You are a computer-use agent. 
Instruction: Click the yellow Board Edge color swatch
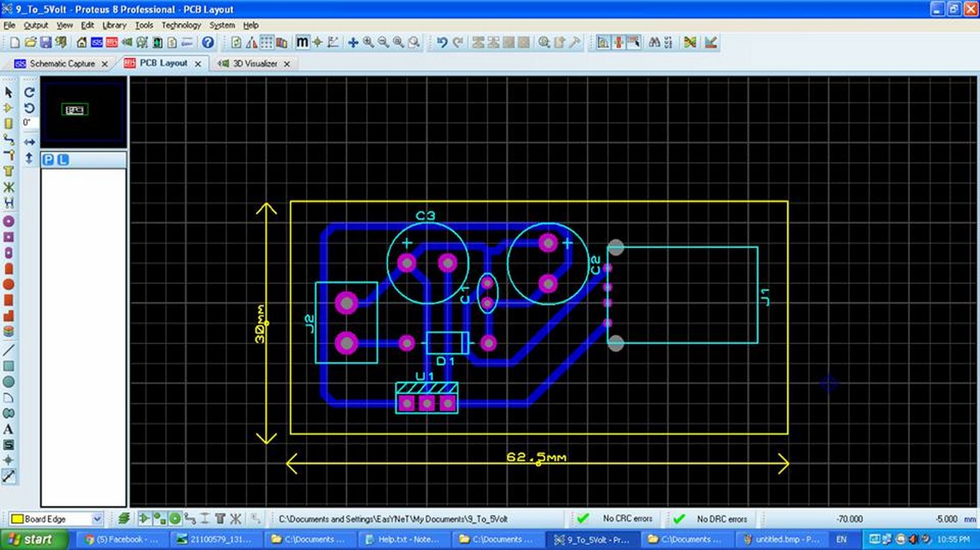tap(16, 518)
